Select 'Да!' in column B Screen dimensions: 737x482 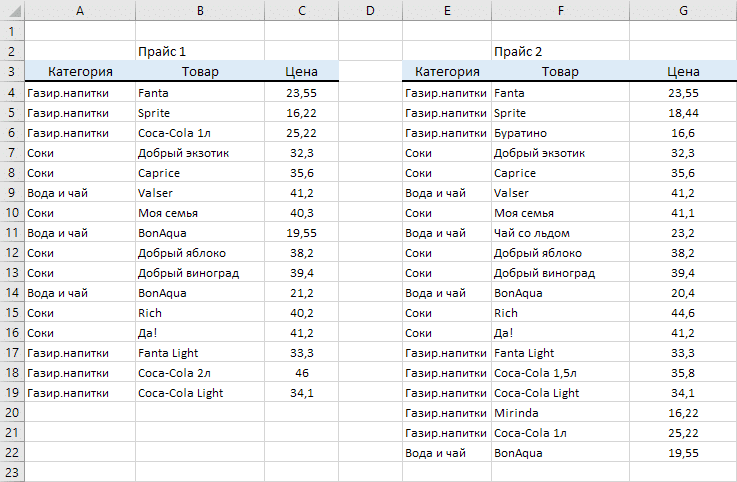[x=200, y=333]
